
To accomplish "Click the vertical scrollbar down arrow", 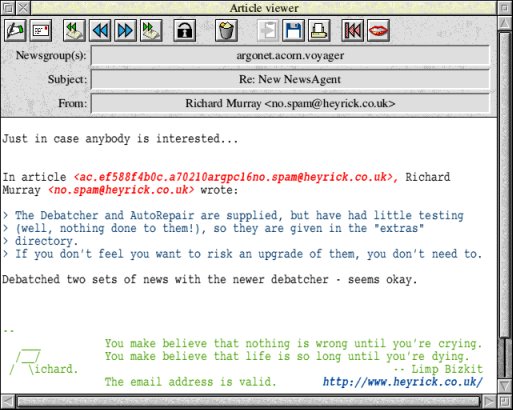I will click(505, 386).
